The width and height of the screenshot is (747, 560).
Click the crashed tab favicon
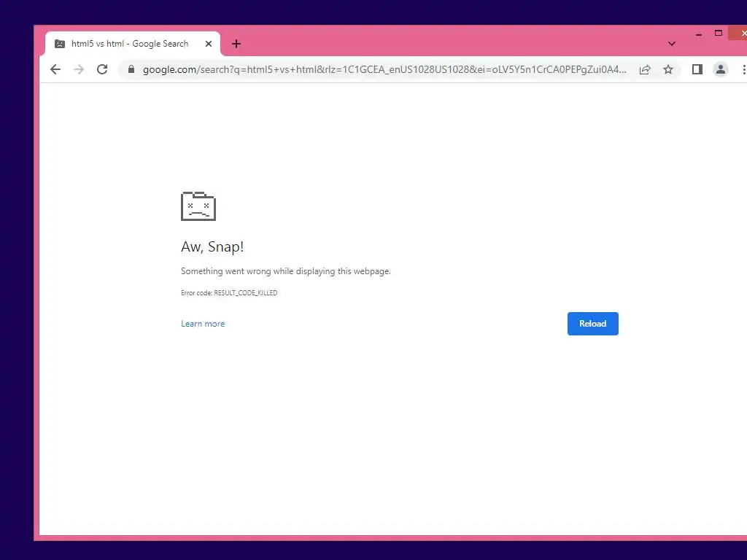point(60,44)
